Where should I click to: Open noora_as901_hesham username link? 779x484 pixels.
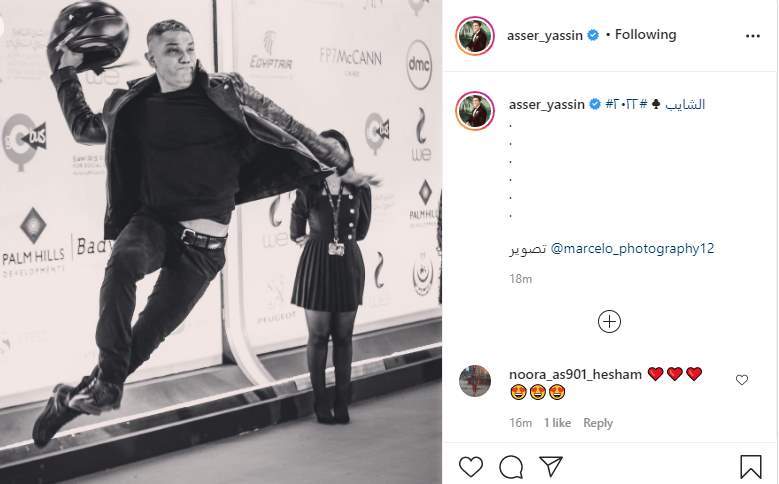[575, 374]
